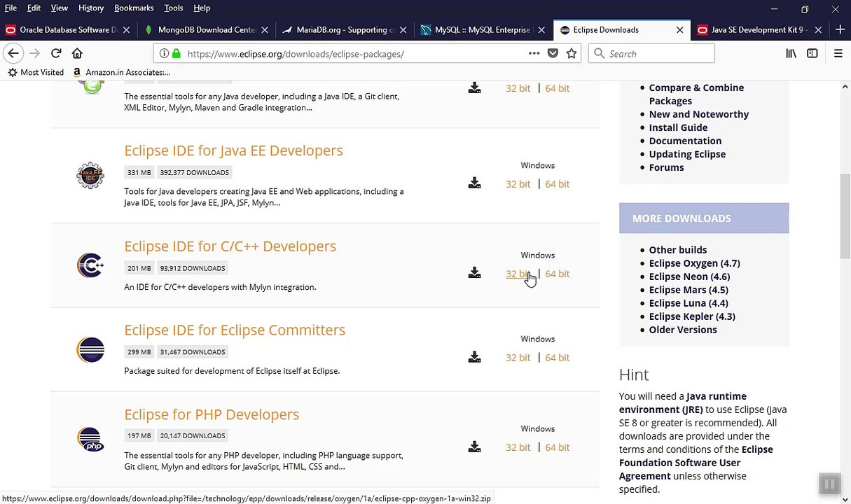The height and width of the screenshot is (504, 851).
Task: Close the Oracle Database Software tab
Action: click(x=126, y=30)
